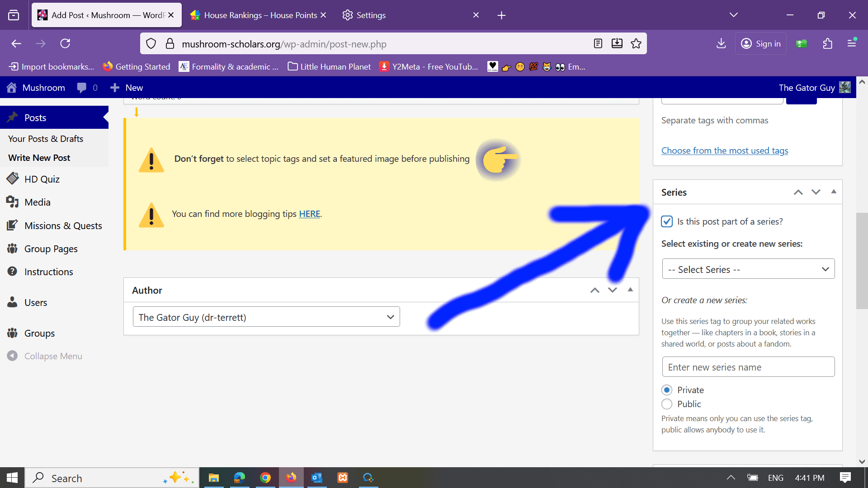This screenshot has height=488, width=868.
Task: Click the HERE blogging tips link
Action: point(309,214)
